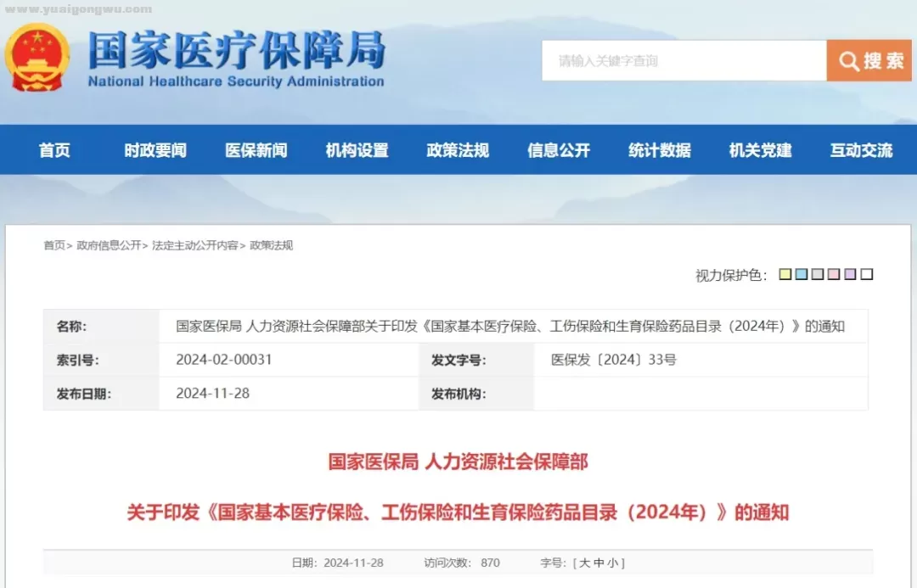This screenshot has height=588, width=917.
Task: Apply the pink eye-protection color swatch
Action: pos(835,274)
